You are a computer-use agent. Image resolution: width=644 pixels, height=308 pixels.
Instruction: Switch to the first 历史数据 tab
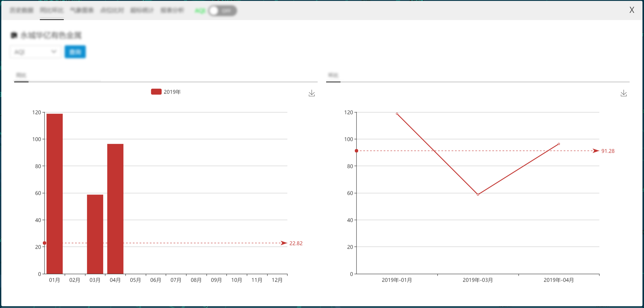pos(22,10)
